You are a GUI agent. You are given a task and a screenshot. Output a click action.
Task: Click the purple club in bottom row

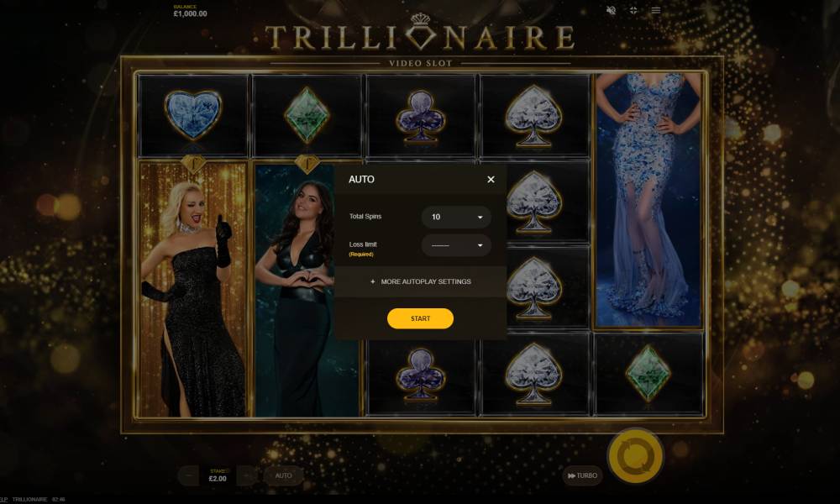421,375
